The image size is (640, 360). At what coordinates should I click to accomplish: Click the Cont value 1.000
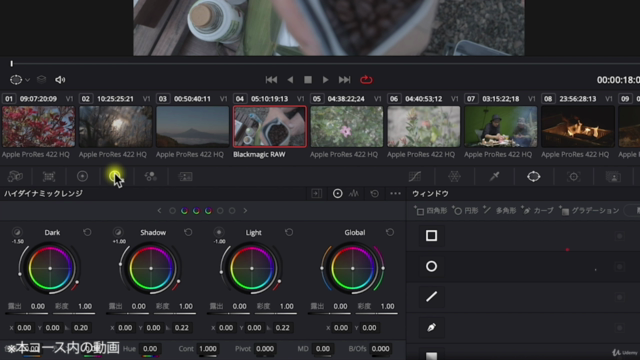[208, 349]
